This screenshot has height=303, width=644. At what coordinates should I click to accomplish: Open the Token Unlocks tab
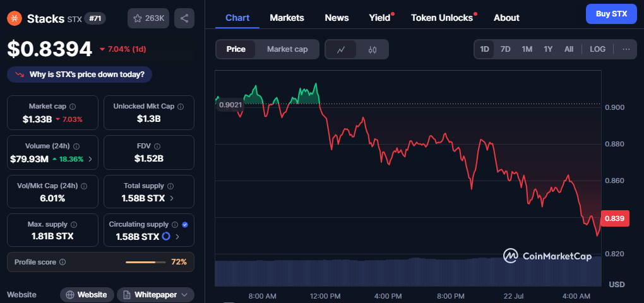click(442, 18)
